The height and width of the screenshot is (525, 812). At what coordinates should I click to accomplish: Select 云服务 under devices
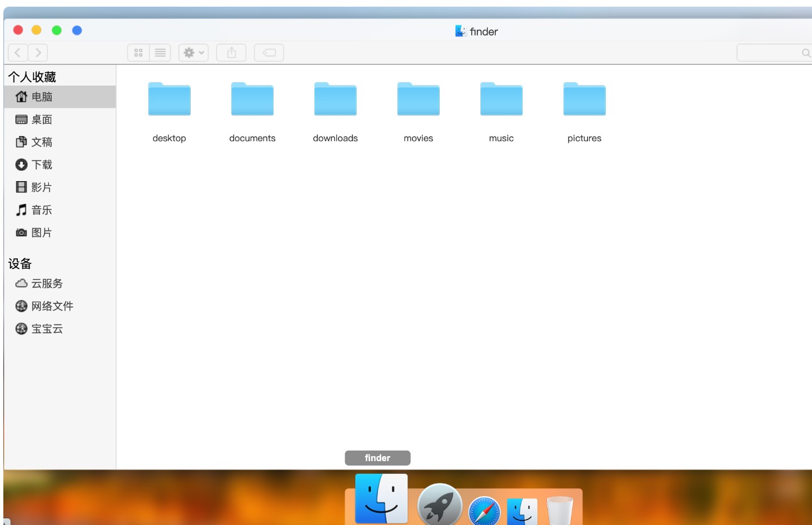click(x=46, y=283)
